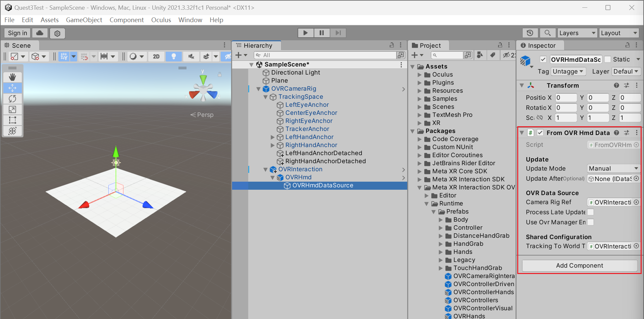Open the Oculus menu
The height and width of the screenshot is (319, 644).
click(x=161, y=20)
